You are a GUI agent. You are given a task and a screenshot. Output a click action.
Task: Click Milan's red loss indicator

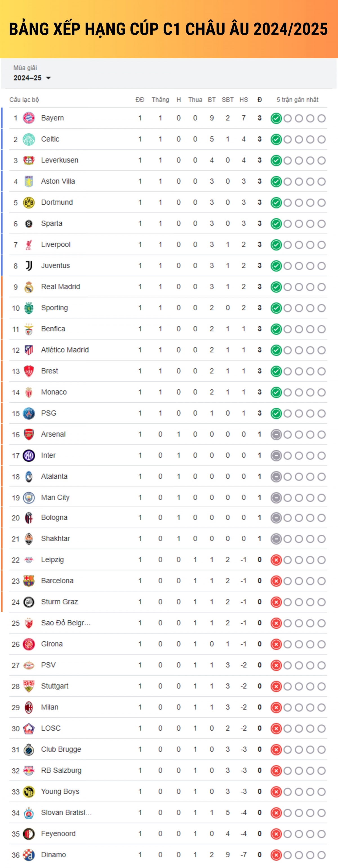276,707
